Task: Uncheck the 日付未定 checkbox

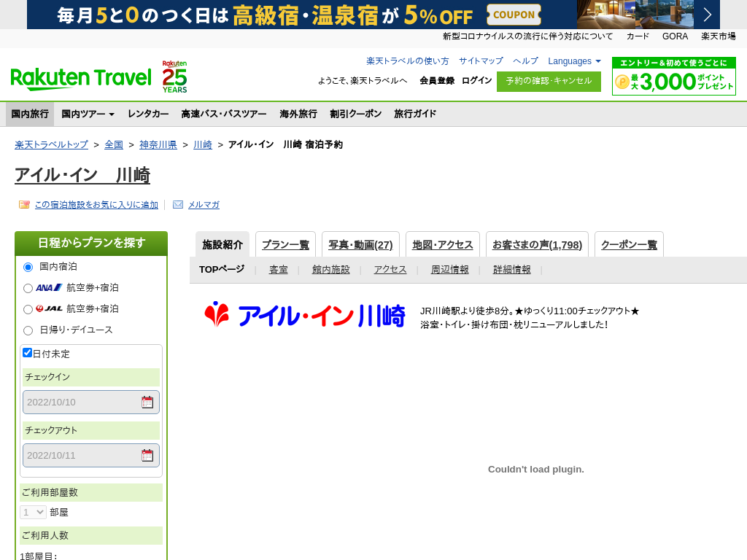Action: [28, 353]
